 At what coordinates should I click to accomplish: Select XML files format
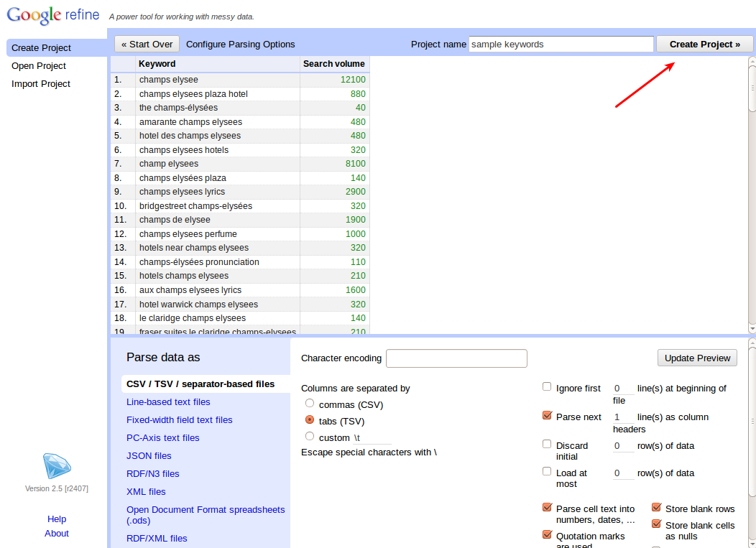pyautogui.click(x=146, y=491)
